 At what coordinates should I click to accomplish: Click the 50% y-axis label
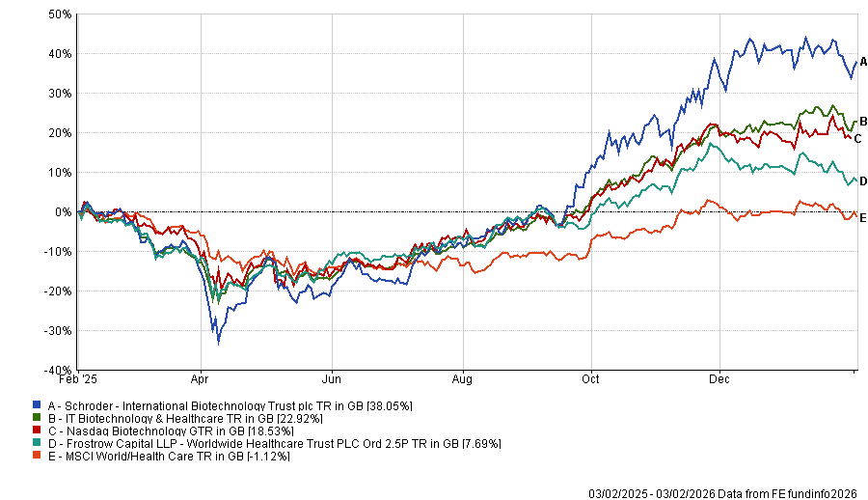point(60,14)
